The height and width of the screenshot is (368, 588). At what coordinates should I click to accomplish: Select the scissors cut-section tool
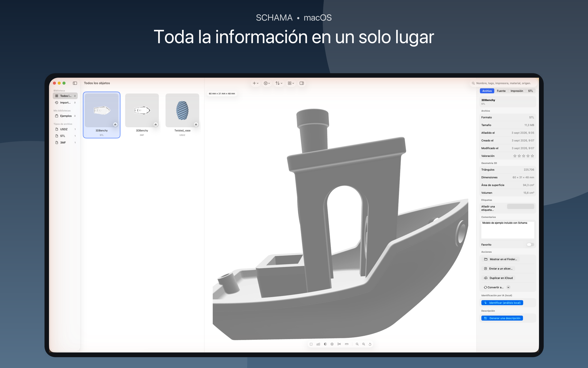pyautogui.click(x=339, y=344)
